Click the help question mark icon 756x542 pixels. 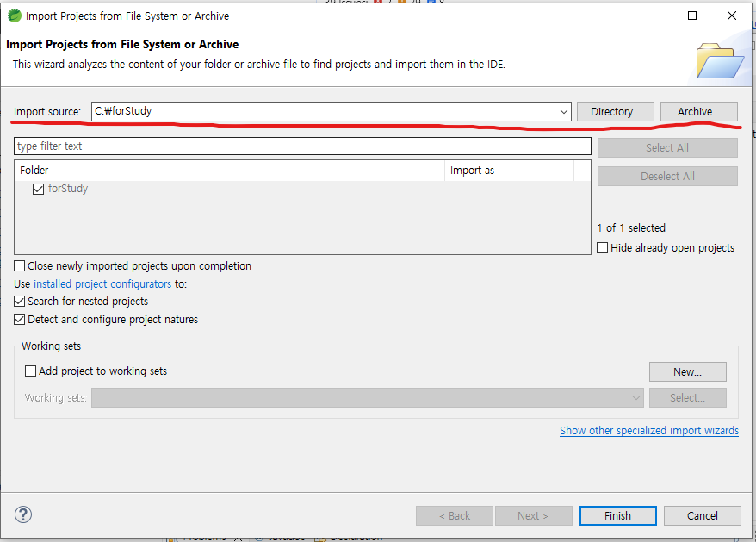[x=23, y=514]
